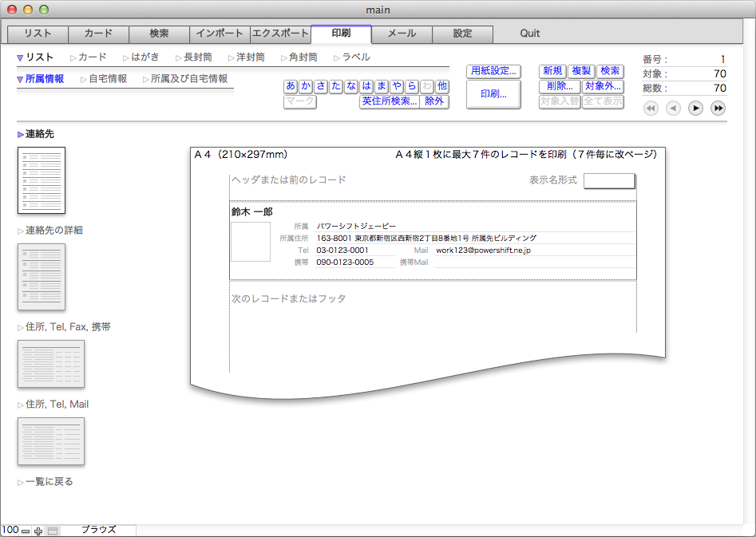Image resolution: width=756 pixels, height=537 pixels.
Task: Choose the 連絡先の詳細 layout thumbnail
Action: (41, 276)
